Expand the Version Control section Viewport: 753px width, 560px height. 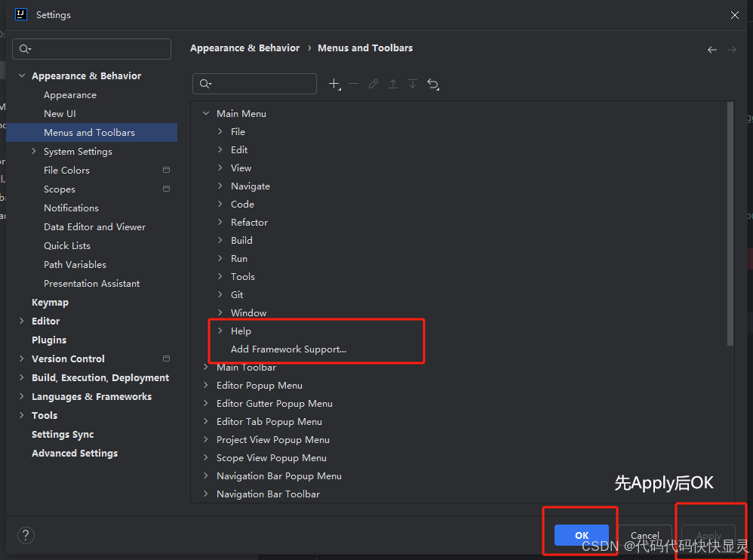pyautogui.click(x=22, y=358)
